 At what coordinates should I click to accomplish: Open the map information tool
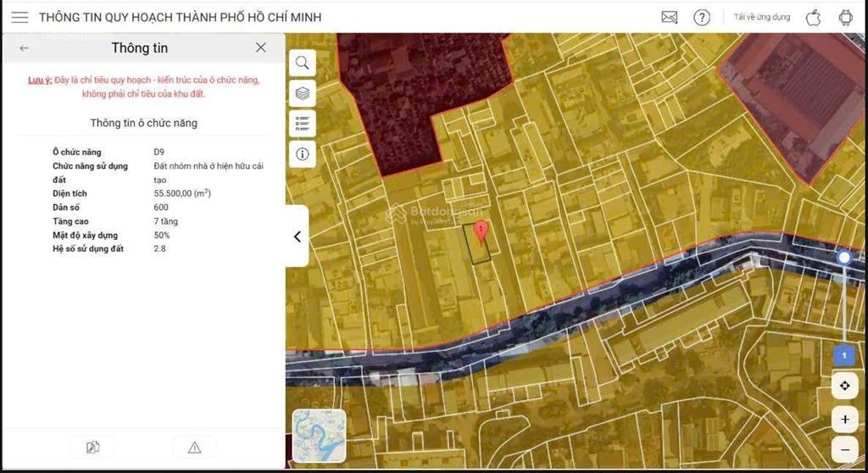302,153
